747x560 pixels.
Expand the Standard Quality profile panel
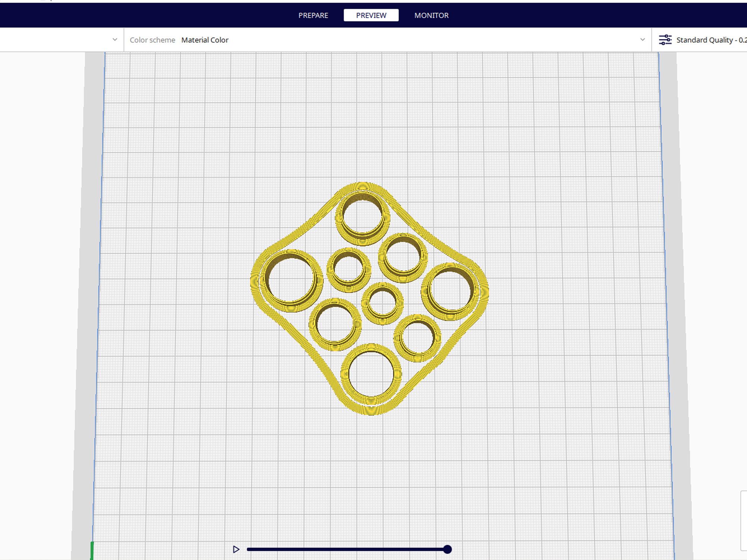click(710, 40)
